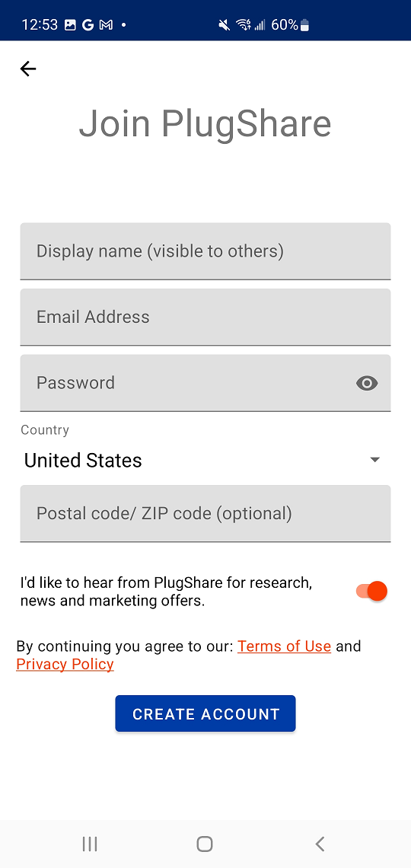Tap the CREATE ACCOUNT button
This screenshot has width=411, height=868.
205,713
